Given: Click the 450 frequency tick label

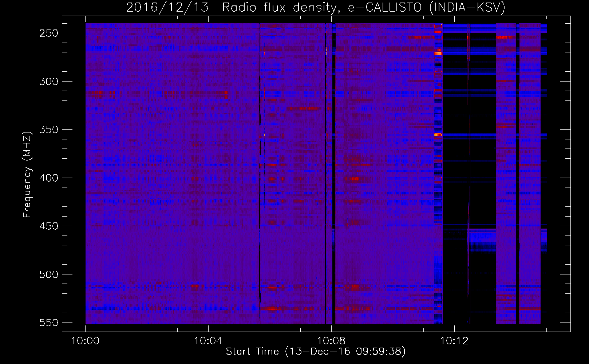Looking at the screenshot, I should click(49, 226).
